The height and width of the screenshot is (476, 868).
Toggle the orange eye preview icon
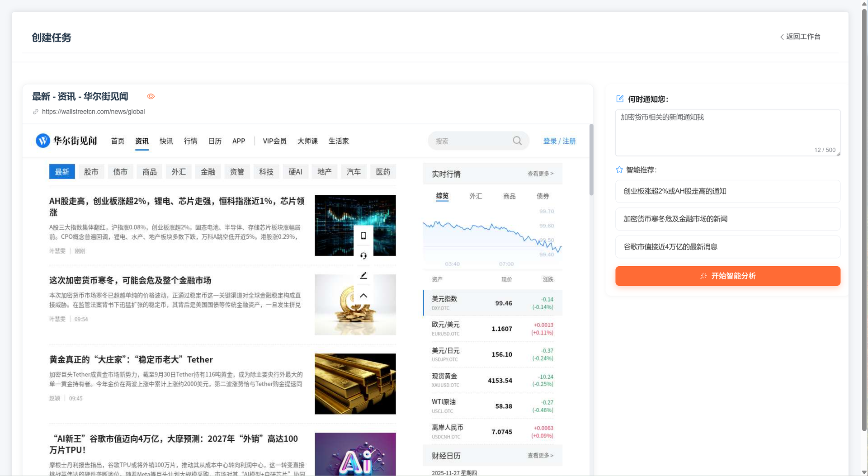(x=151, y=96)
